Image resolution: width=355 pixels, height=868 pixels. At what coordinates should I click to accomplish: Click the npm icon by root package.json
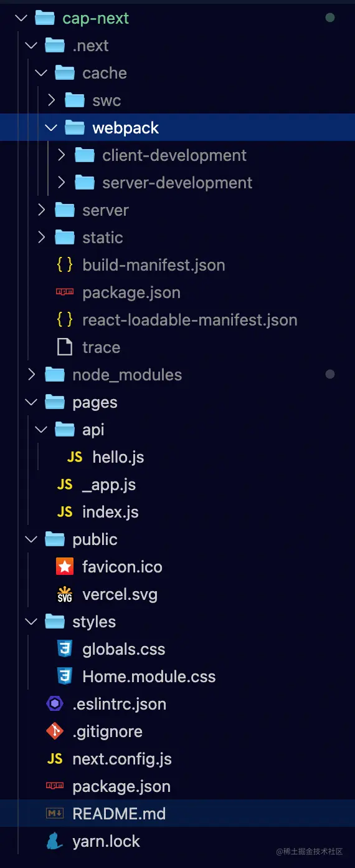pyautogui.click(x=55, y=786)
